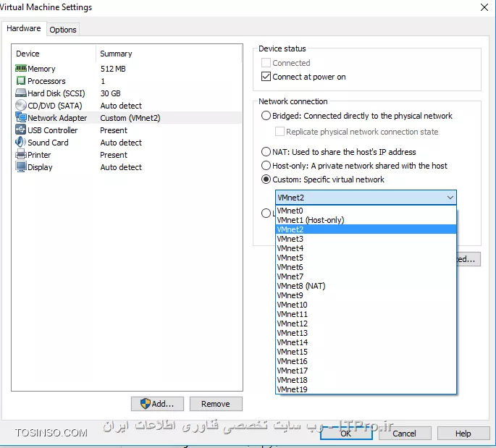The height and width of the screenshot is (448, 496).
Task: Switch to the Options tab
Action: coord(63,30)
